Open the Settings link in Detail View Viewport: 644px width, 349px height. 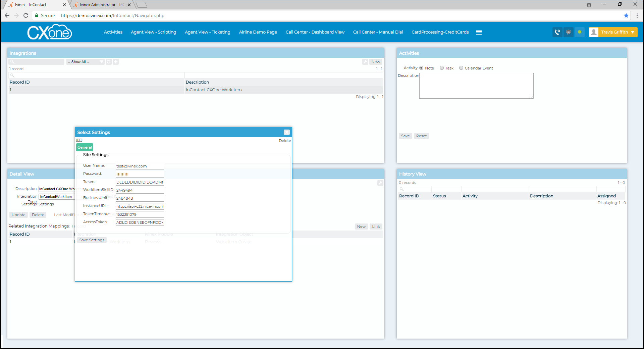pos(46,204)
